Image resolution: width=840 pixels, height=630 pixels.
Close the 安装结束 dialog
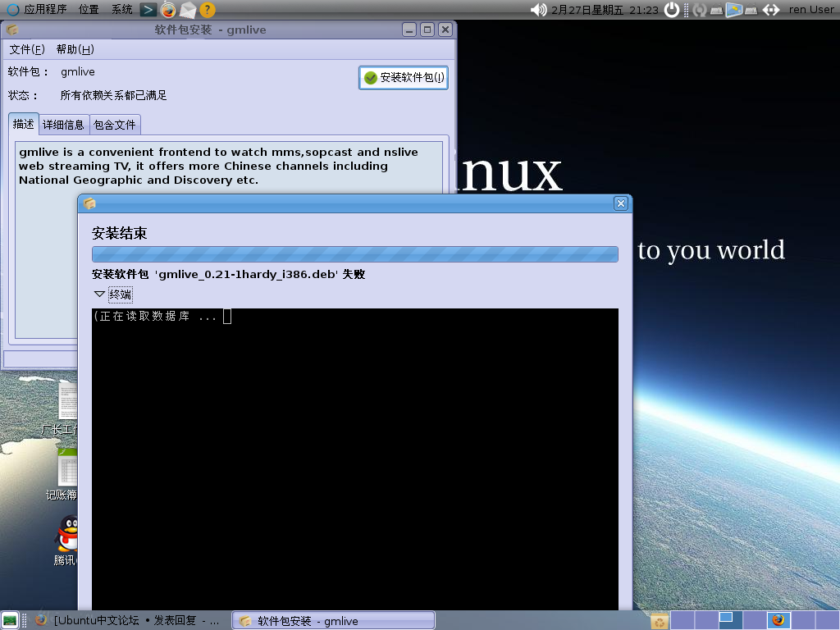pyautogui.click(x=621, y=203)
